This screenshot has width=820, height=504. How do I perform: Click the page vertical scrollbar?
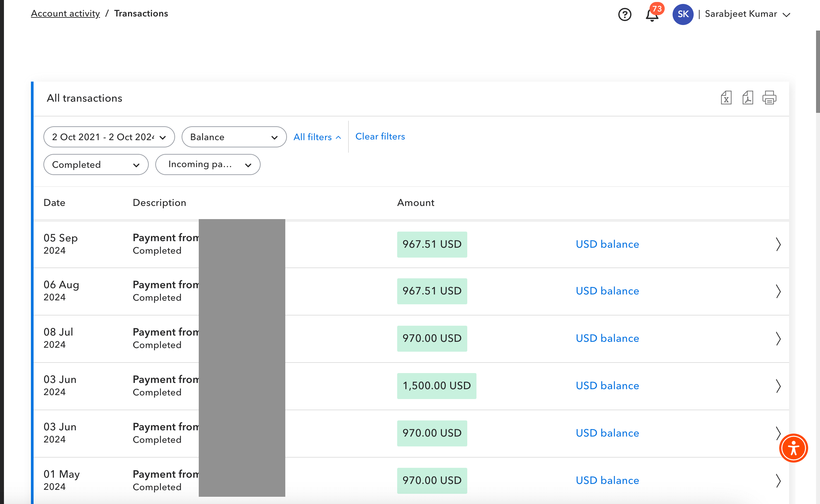click(817, 72)
